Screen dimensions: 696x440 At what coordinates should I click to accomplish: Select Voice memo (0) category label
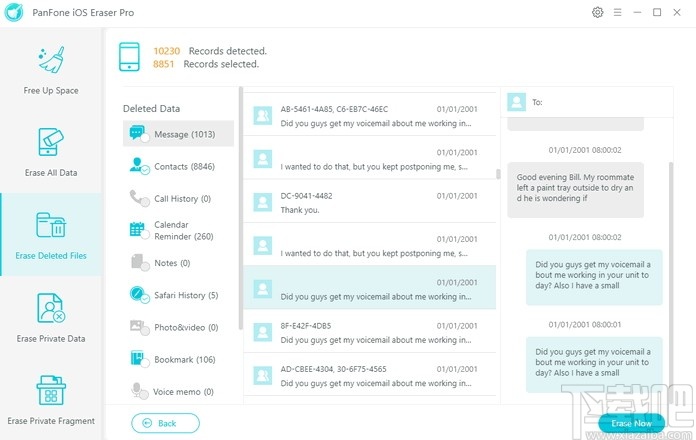pyautogui.click(x=183, y=392)
